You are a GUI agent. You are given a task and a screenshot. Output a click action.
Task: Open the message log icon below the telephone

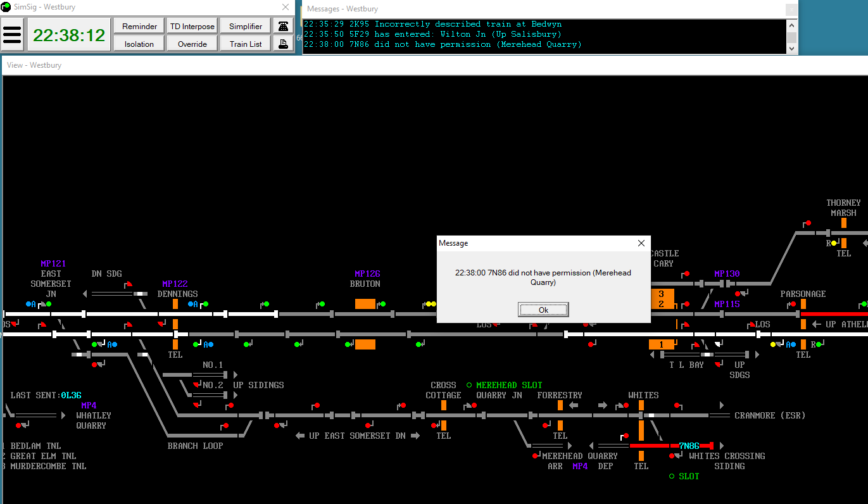pos(283,44)
